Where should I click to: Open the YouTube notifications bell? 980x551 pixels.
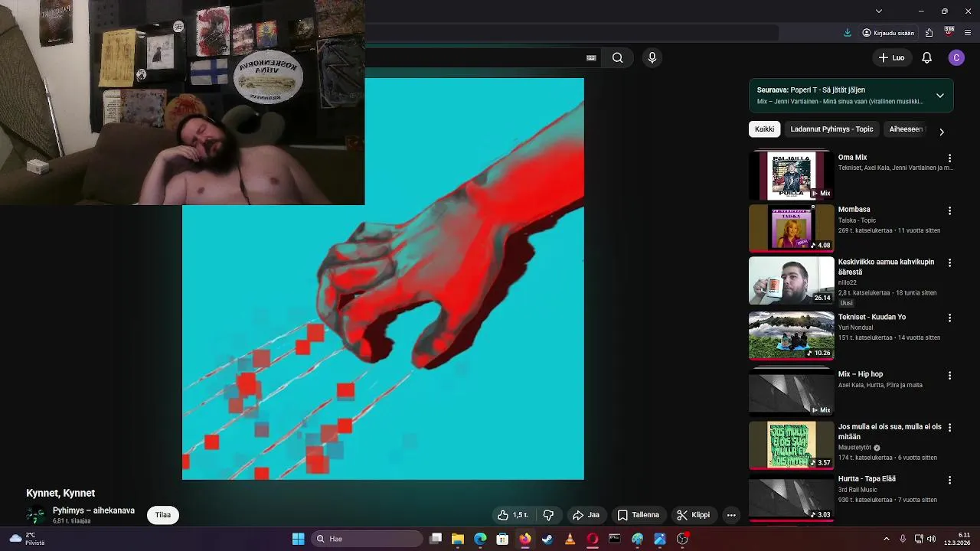tap(926, 57)
